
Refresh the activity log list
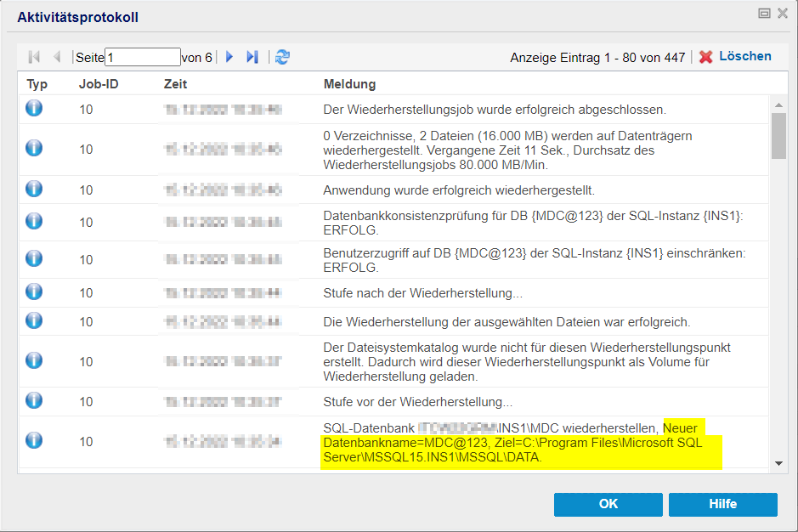(282, 57)
